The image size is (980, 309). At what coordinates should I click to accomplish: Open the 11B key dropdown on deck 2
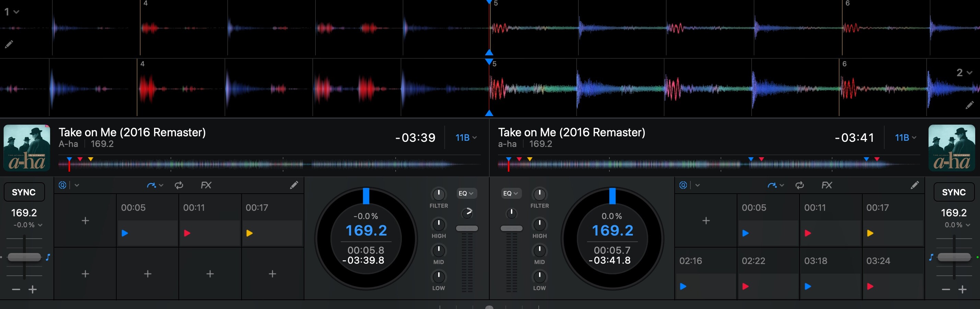(x=906, y=137)
